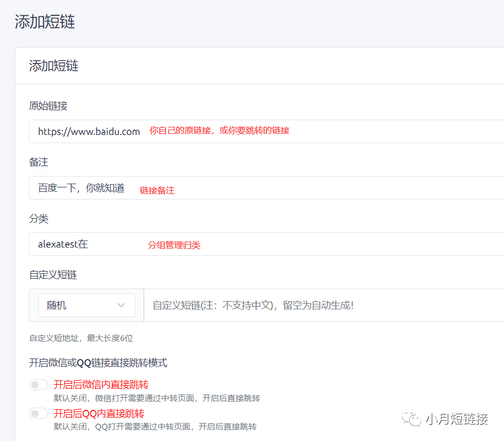This screenshot has width=504, height=441.
Task: Open the 随机 dropdown selector
Action: [86, 305]
